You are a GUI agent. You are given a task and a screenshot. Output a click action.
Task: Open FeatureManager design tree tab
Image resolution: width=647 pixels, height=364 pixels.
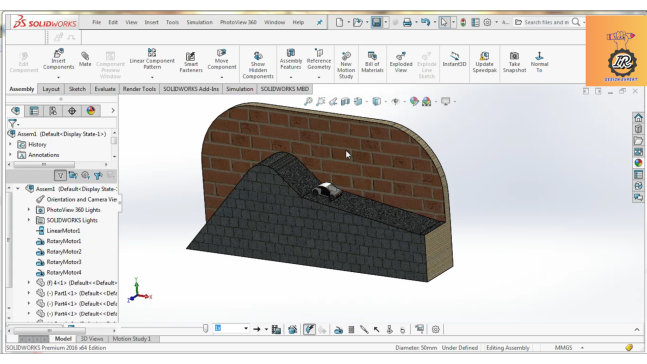(x=16, y=111)
